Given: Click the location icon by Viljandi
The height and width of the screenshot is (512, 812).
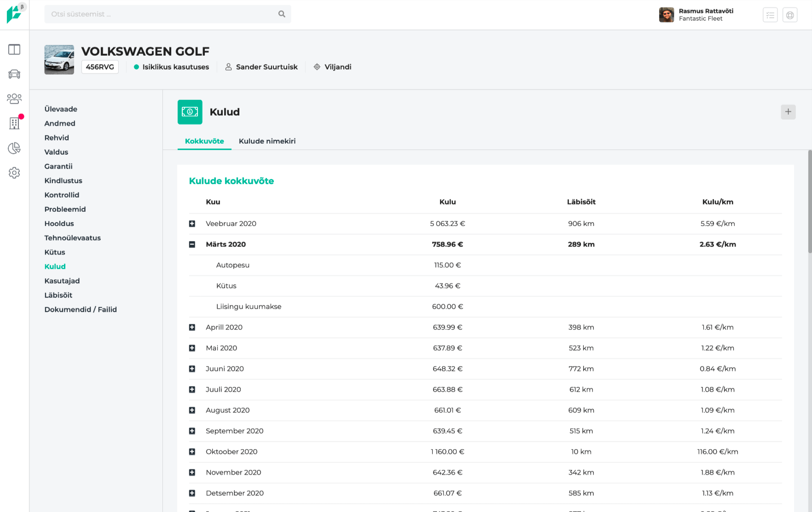Looking at the screenshot, I should click(317, 67).
